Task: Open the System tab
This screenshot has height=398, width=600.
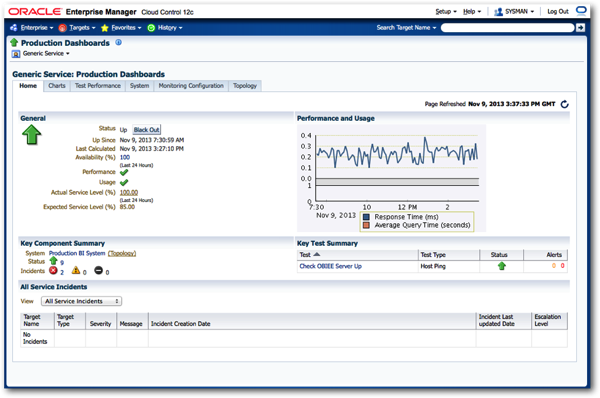Action: (139, 86)
